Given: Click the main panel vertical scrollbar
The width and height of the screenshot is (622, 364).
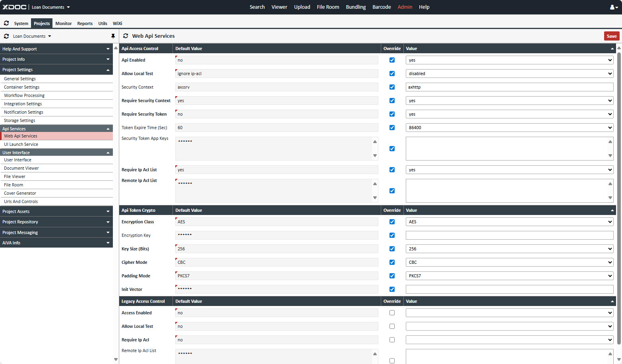Looking at the screenshot, I should tap(619, 199).
